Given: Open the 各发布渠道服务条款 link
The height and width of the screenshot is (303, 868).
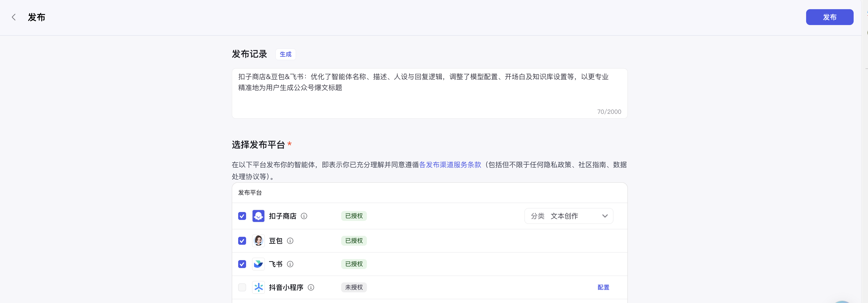Looking at the screenshot, I should pyautogui.click(x=450, y=165).
